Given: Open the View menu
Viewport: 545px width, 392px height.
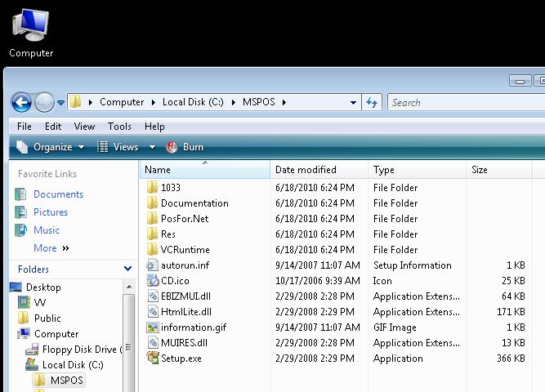Looking at the screenshot, I should click(84, 127).
